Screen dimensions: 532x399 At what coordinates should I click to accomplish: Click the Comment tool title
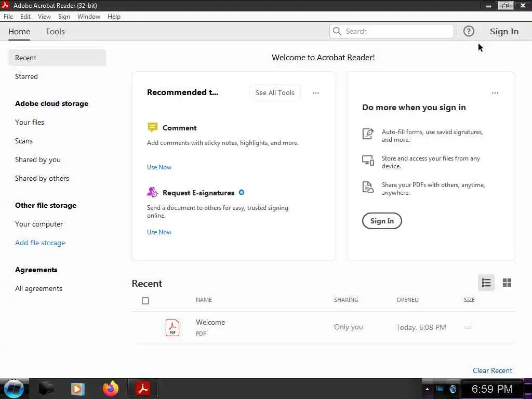179,128
